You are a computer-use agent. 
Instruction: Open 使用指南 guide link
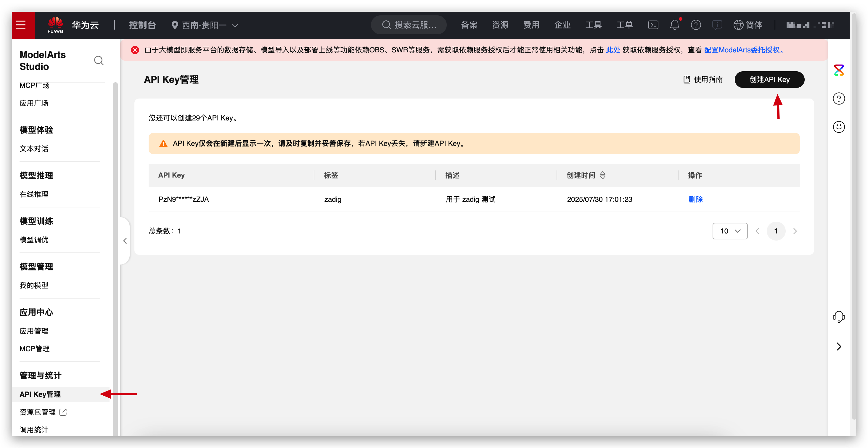(703, 80)
